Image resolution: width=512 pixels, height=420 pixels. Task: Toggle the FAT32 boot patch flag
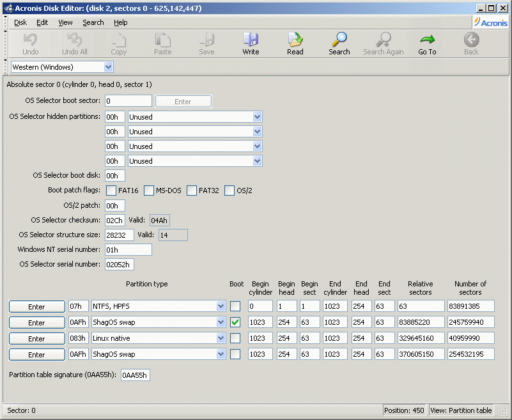pyautogui.click(x=192, y=191)
